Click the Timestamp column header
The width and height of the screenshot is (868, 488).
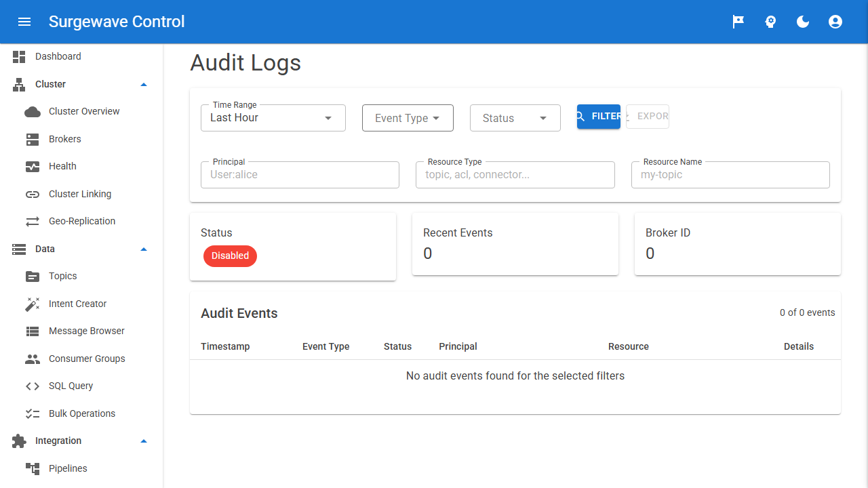pyautogui.click(x=225, y=346)
